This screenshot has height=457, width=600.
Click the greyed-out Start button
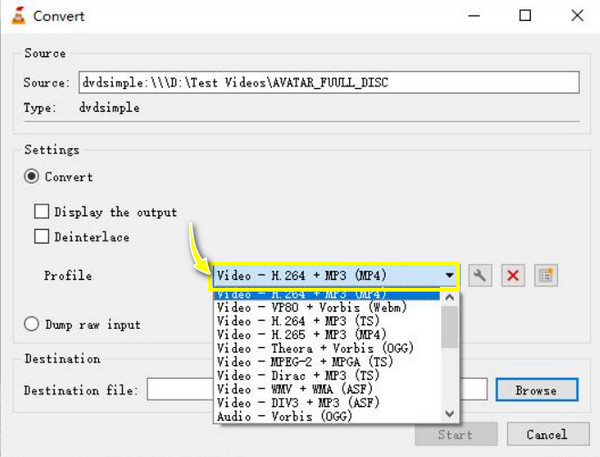[x=456, y=434]
